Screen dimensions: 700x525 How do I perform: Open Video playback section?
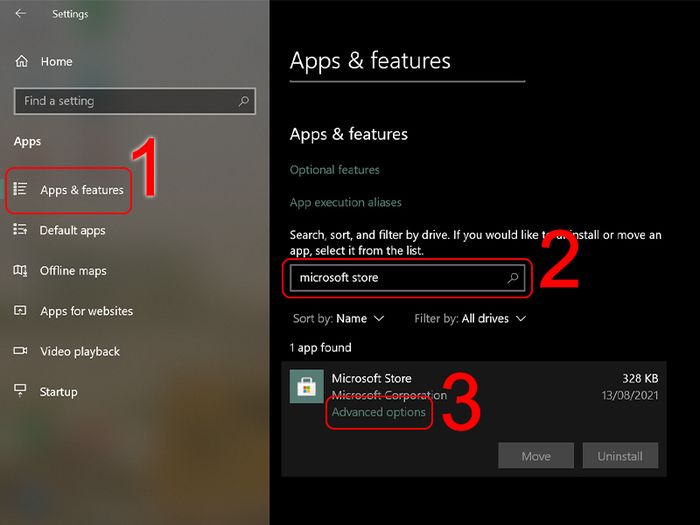pos(80,352)
